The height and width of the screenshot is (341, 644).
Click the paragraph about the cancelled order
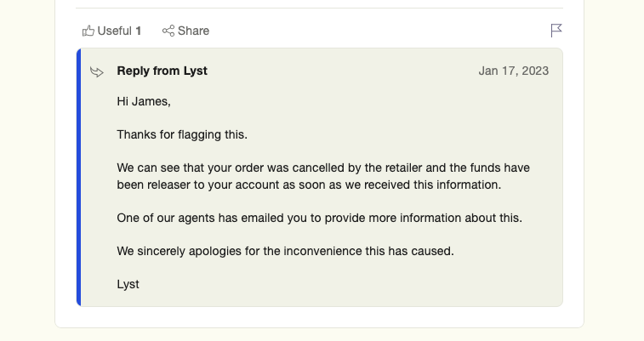click(323, 176)
